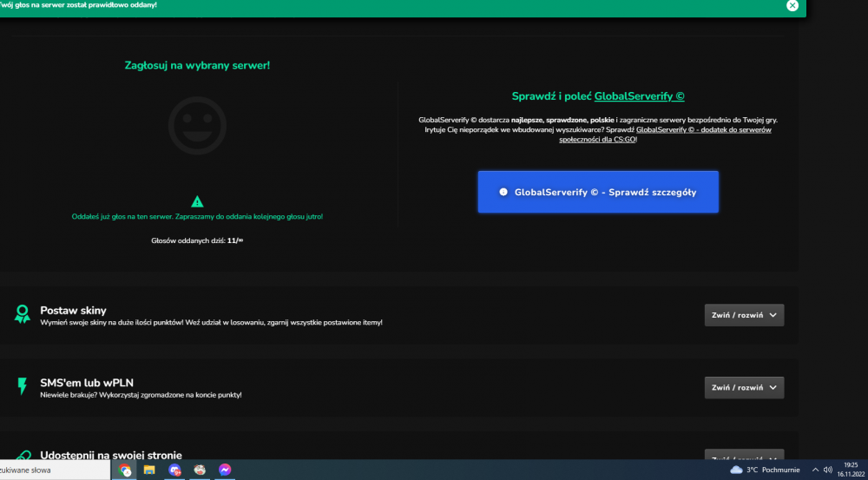This screenshot has height=480, width=868.
Task: Click the SMS'em lub wPLN lightning icon
Action: point(23,386)
